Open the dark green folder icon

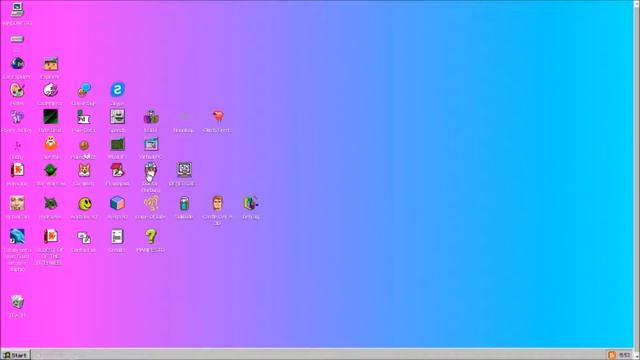click(118, 144)
